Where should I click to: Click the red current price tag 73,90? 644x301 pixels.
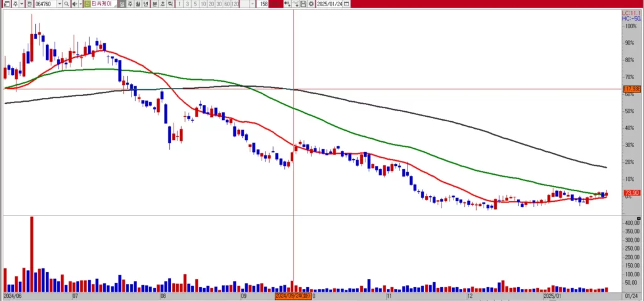pos(631,192)
